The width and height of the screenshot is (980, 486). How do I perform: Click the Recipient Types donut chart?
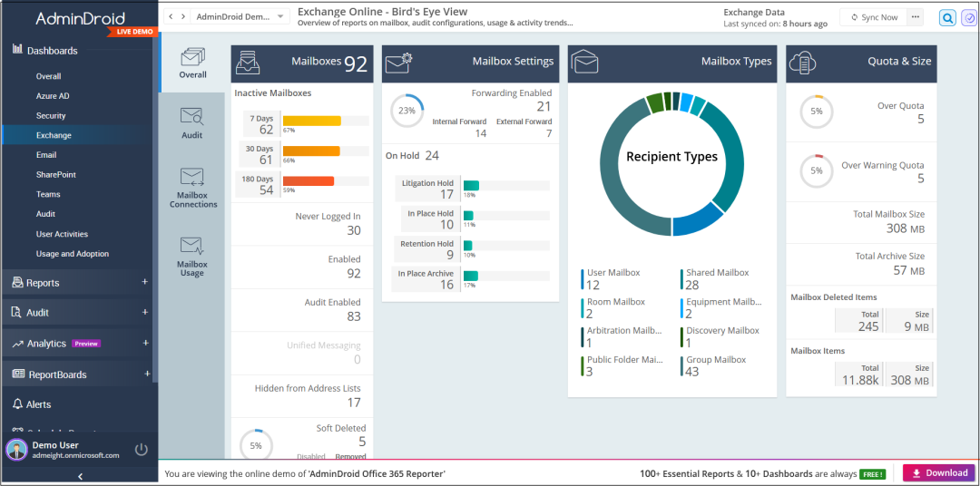671,157
